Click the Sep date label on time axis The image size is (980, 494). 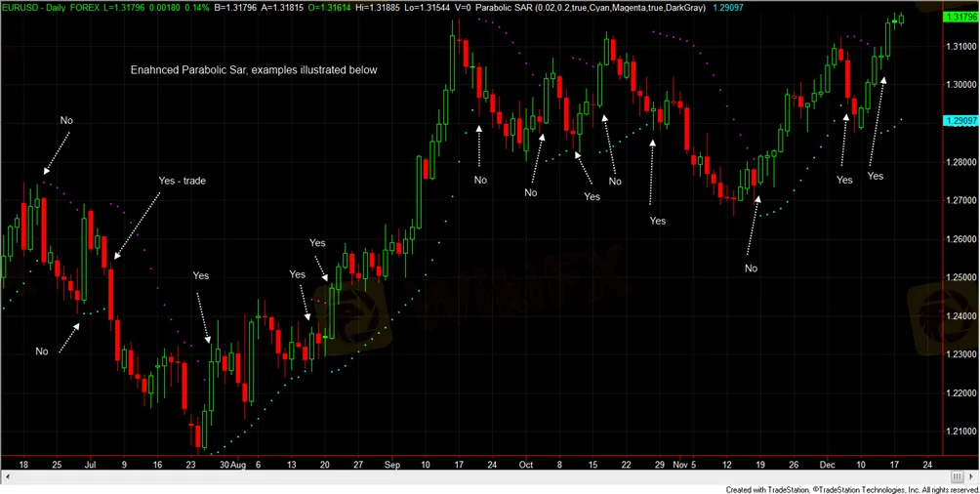[x=391, y=465]
